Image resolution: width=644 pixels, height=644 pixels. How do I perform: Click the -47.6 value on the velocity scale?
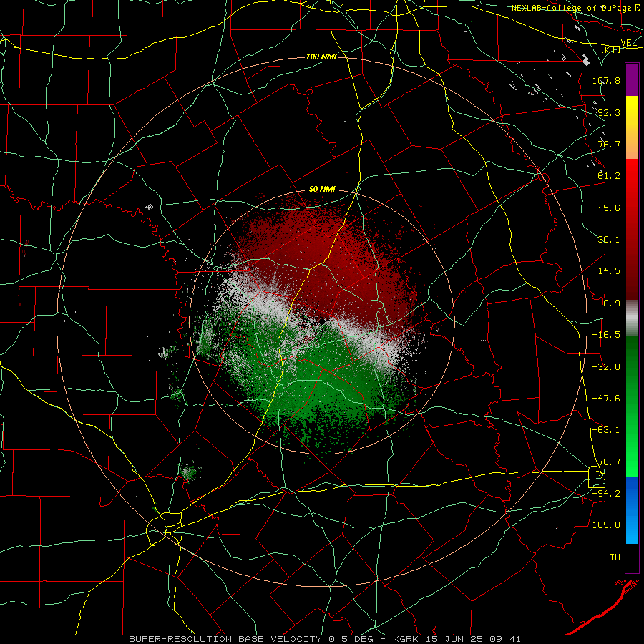606,399
